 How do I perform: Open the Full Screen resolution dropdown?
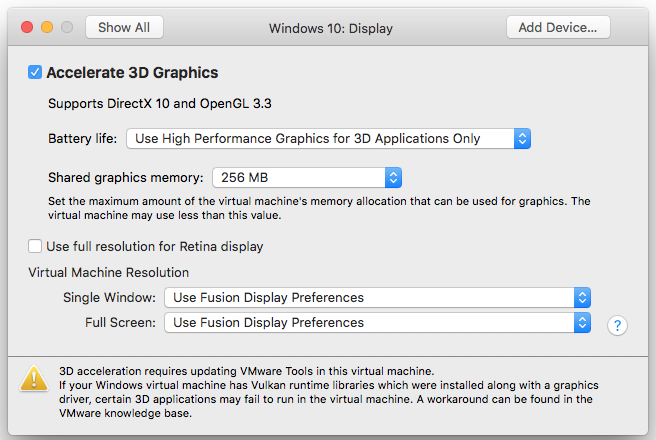(x=377, y=323)
